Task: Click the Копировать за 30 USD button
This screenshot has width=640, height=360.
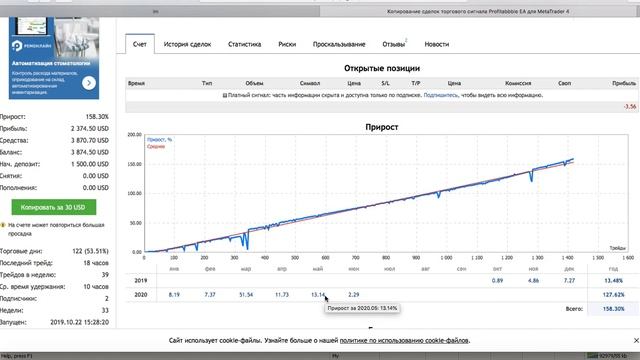Action: click(53, 207)
